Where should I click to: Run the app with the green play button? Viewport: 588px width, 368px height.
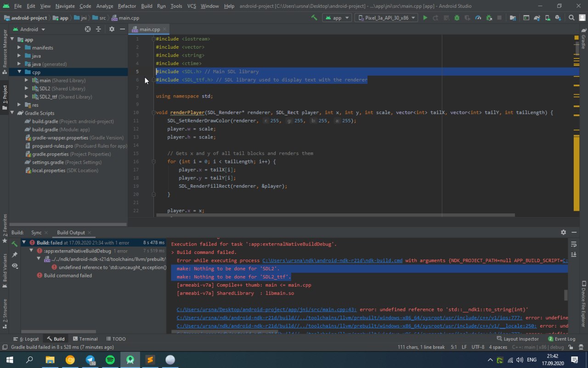[425, 17]
